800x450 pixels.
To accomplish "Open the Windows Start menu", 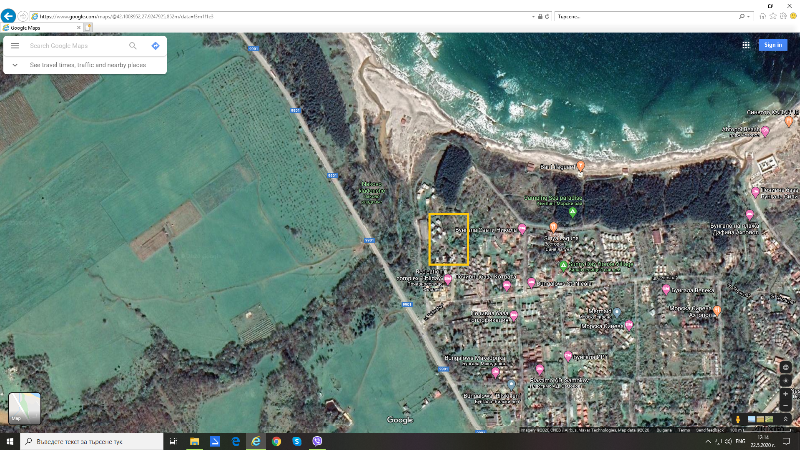I will click(9, 441).
